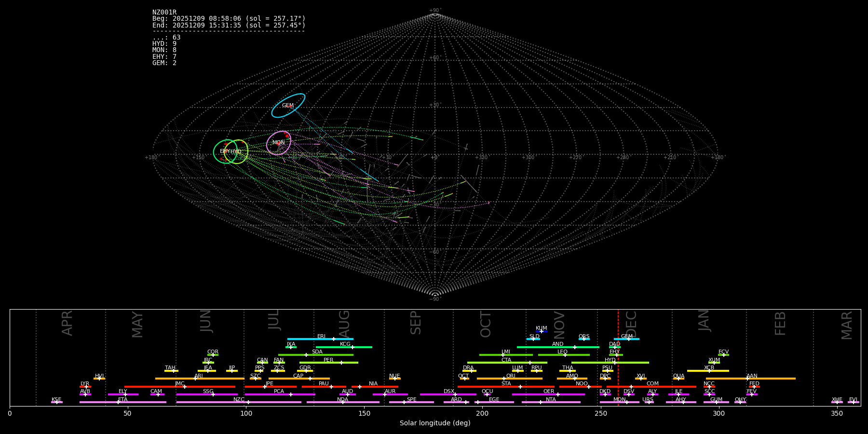Click the EHY shower bar in timeline
This screenshot has width=868, height=434.
pyautogui.click(x=616, y=355)
